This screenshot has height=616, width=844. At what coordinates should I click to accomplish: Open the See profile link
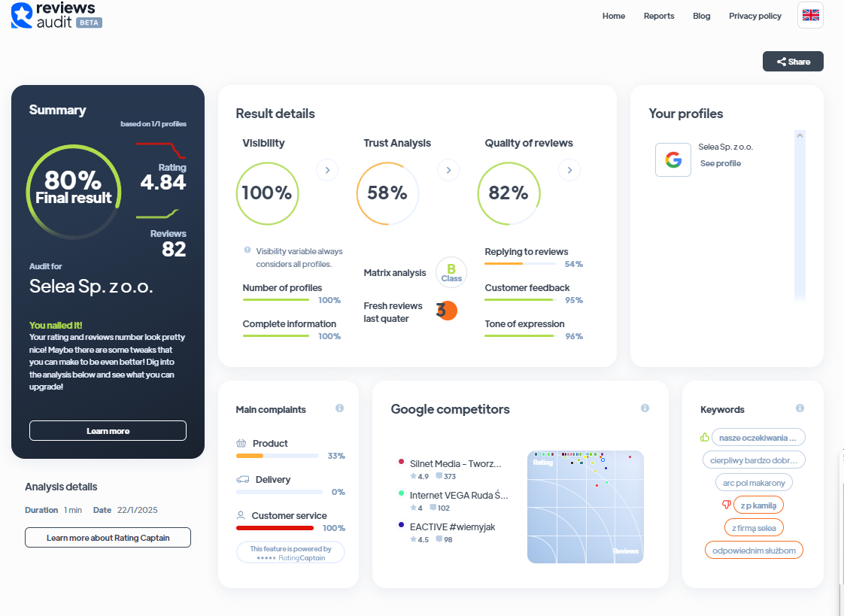coord(720,163)
